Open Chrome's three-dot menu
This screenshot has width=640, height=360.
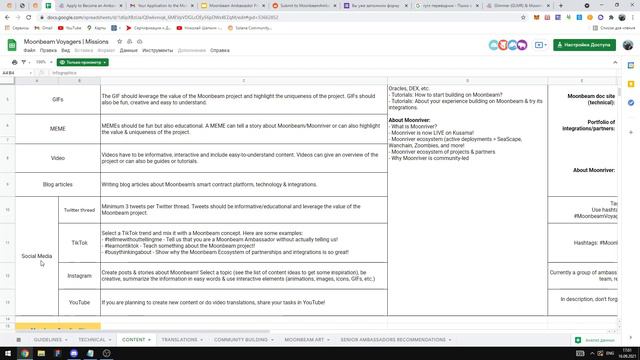click(x=633, y=18)
